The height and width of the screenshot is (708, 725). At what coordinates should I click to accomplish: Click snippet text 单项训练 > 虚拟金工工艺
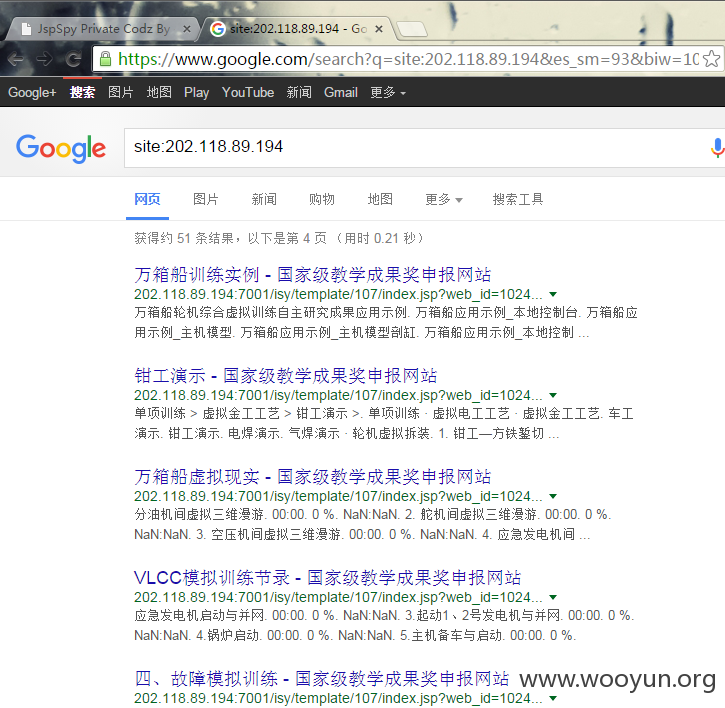tap(207, 413)
